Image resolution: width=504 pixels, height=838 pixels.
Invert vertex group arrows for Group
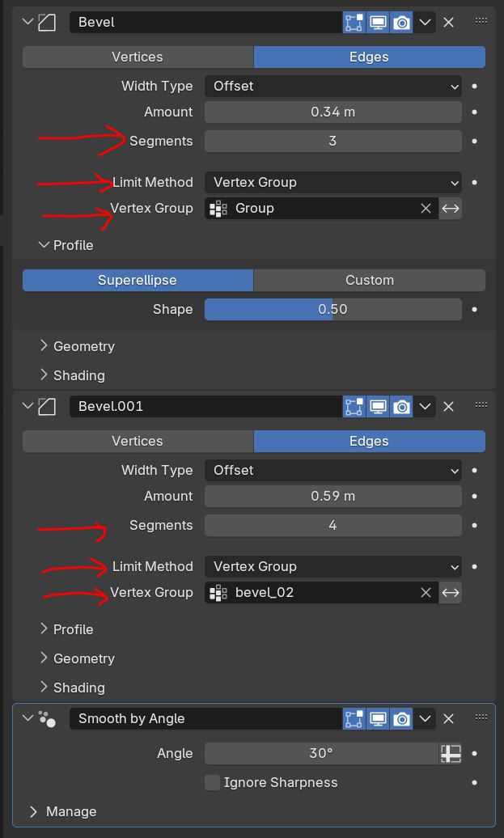tap(451, 208)
